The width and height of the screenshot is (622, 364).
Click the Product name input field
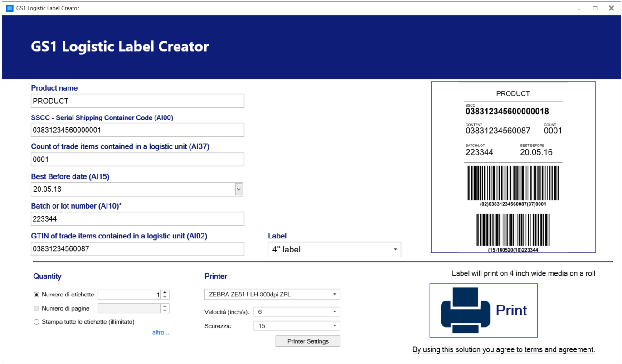point(137,101)
